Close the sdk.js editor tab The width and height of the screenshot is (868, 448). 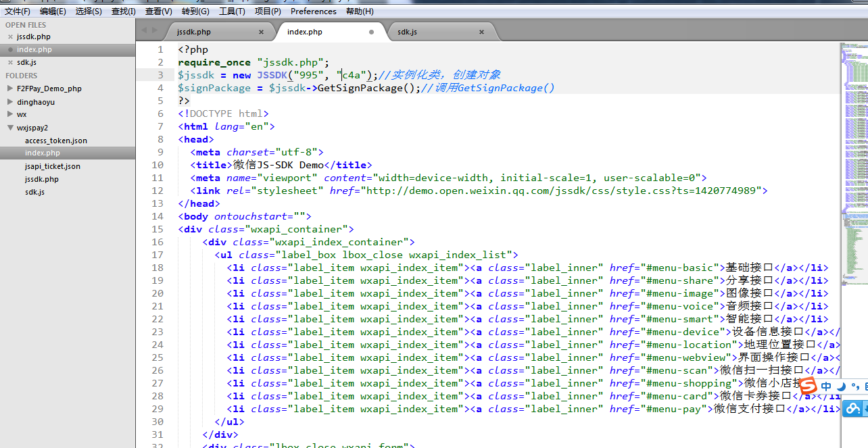[x=482, y=32]
